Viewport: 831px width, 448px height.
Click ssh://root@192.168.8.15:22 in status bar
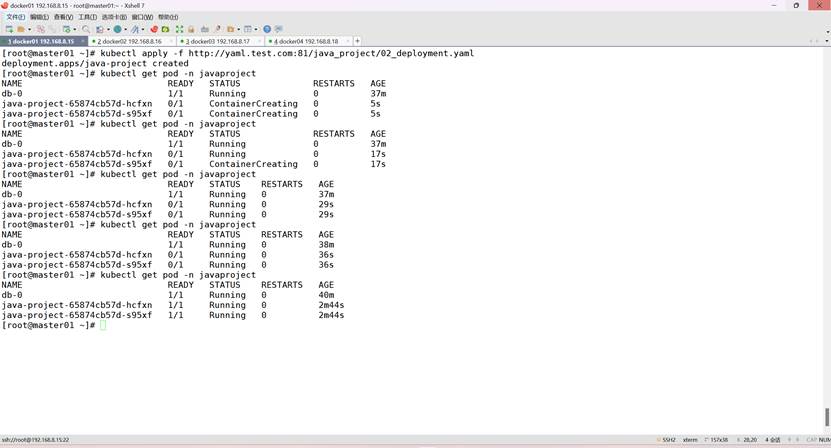point(36,440)
